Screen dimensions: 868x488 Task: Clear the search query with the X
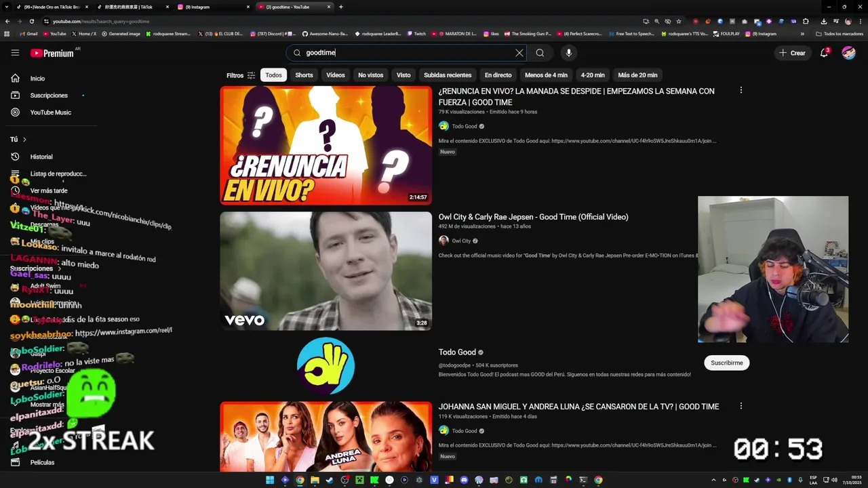click(519, 53)
